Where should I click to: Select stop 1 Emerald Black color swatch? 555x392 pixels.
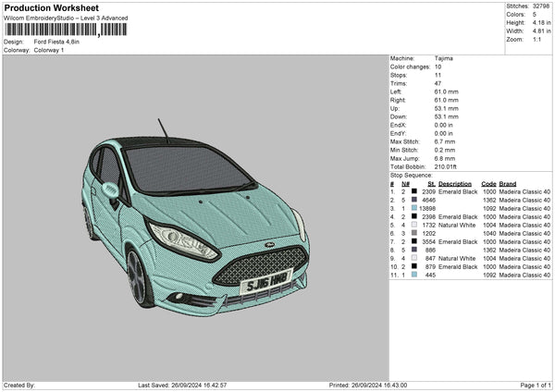[x=413, y=190]
